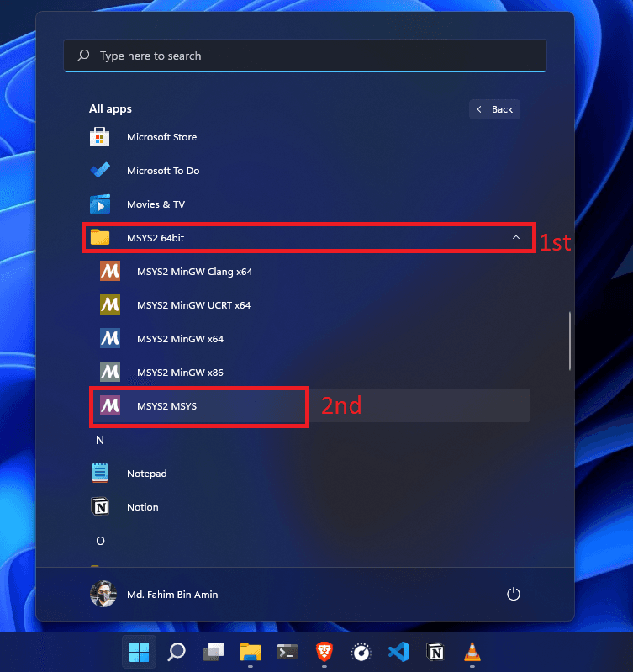This screenshot has width=633, height=672.
Task: Launch MSYS2 MinGW UCRT x64 icon
Action: pyautogui.click(x=110, y=304)
